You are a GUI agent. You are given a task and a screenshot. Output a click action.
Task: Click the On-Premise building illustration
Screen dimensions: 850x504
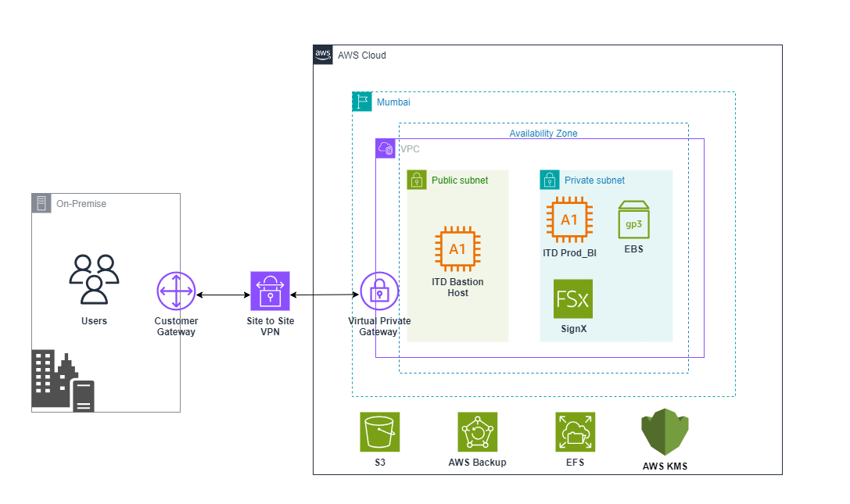pos(61,381)
